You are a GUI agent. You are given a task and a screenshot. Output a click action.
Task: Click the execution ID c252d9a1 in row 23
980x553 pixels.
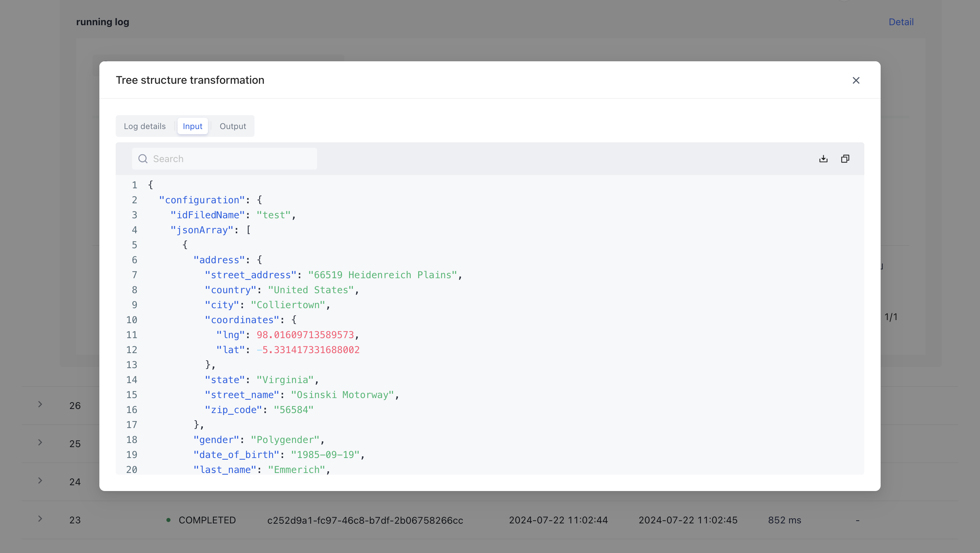pos(365,520)
